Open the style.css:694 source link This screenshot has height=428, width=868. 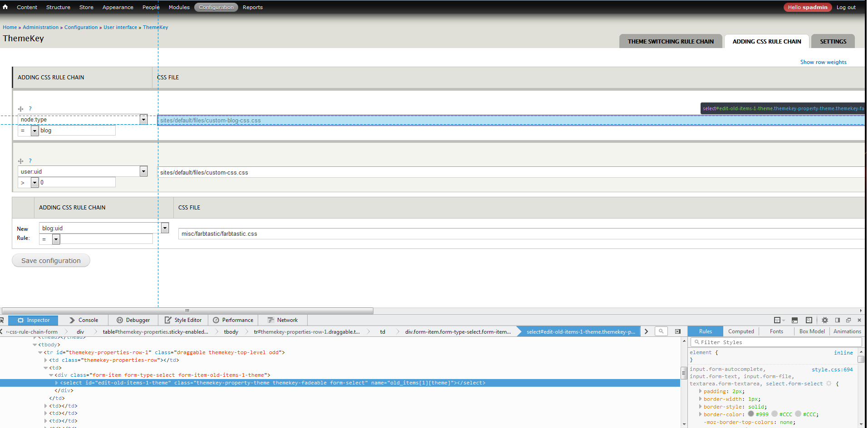click(x=832, y=370)
